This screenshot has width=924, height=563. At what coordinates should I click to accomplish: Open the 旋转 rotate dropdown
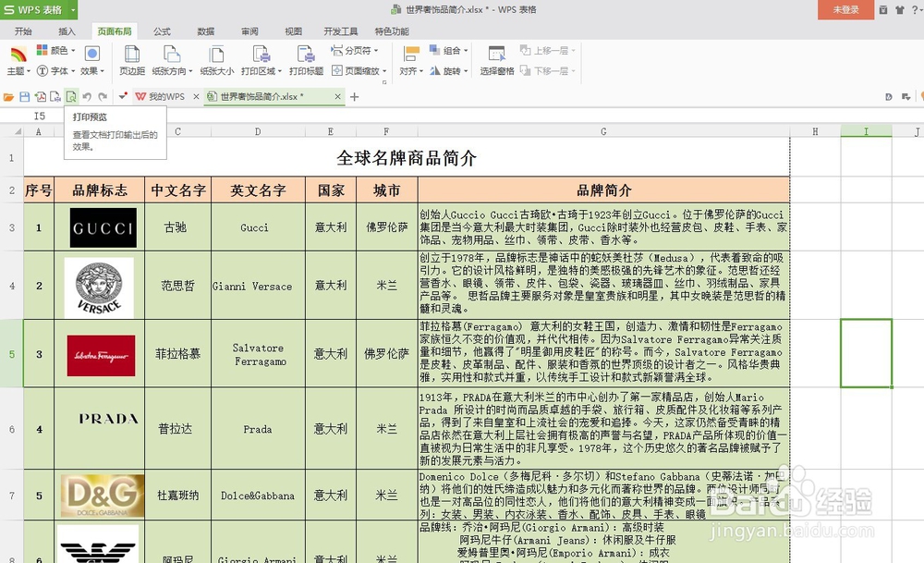[x=448, y=71]
